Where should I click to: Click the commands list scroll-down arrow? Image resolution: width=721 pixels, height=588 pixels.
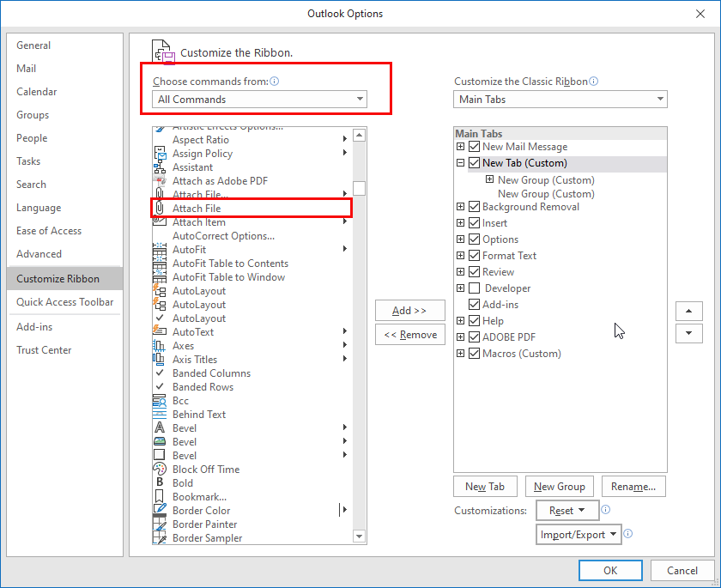tap(359, 536)
